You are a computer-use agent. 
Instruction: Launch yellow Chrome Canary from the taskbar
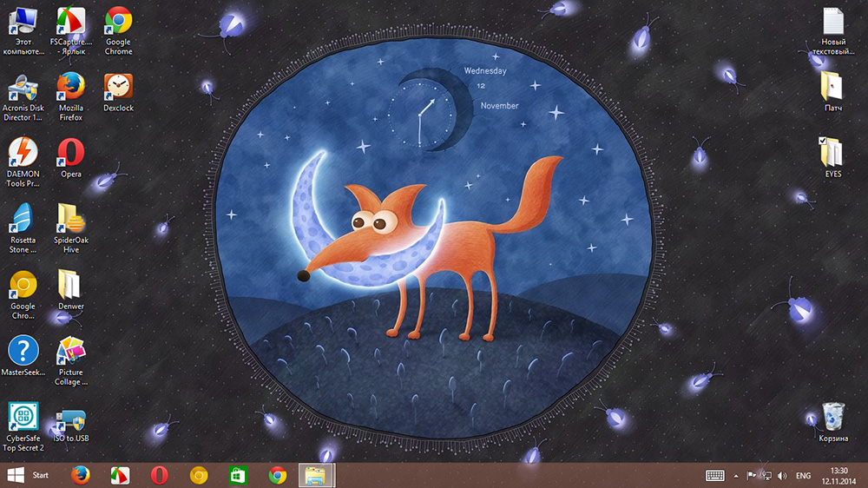click(x=199, y=475)
